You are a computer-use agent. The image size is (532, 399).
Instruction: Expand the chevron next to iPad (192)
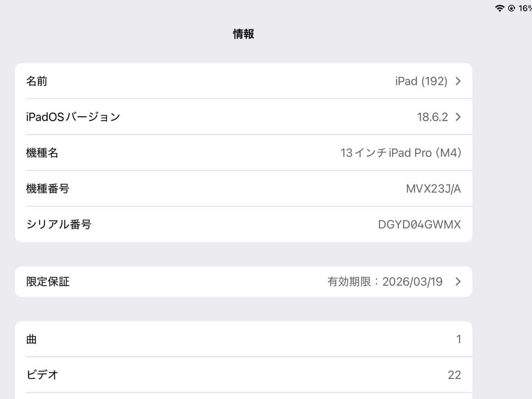458,81
